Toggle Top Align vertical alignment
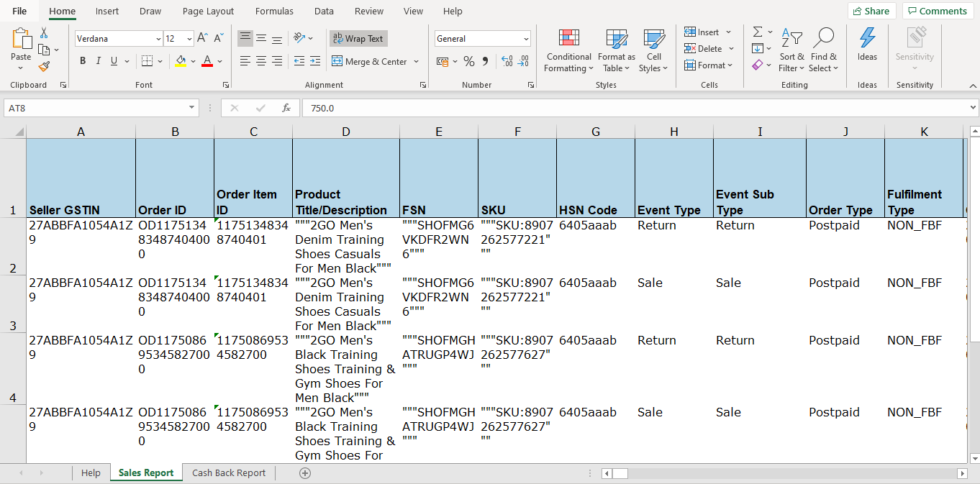This screenshot has width=980, height=484. tap(245, 38)
